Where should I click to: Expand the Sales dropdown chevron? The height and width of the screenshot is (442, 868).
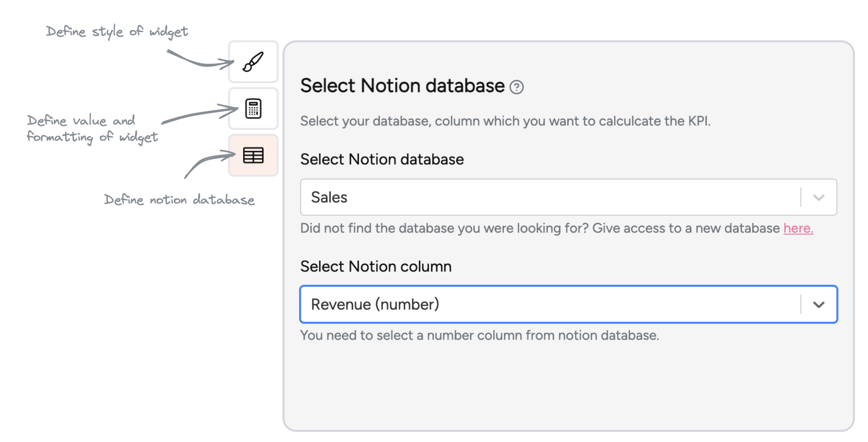coord(819,197)
